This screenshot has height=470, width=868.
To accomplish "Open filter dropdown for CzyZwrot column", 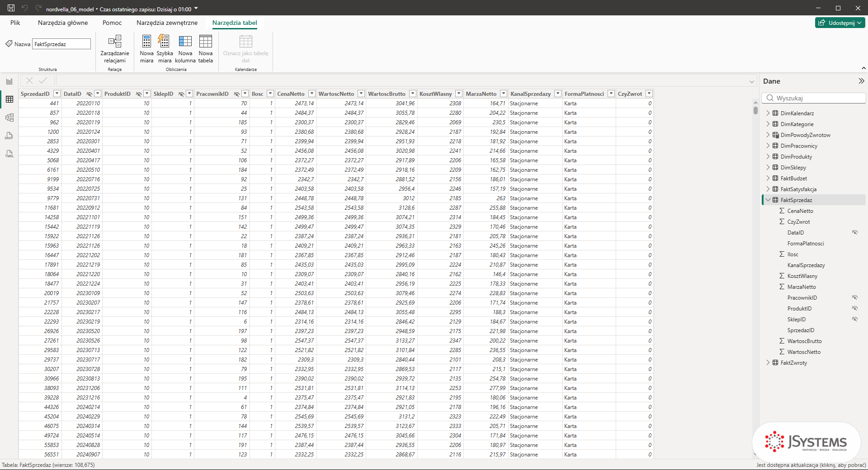I will tap(649, 94).
